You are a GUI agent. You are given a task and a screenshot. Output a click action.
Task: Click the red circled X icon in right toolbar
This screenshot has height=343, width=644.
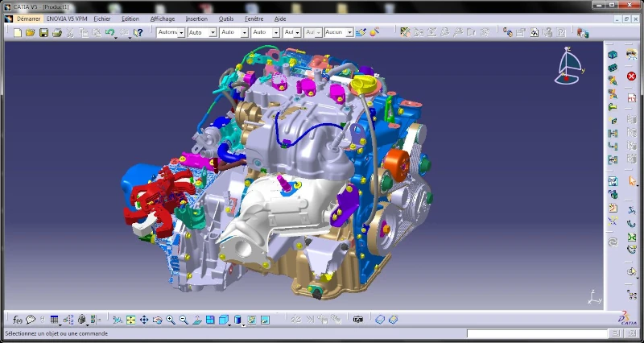point(631,76)
